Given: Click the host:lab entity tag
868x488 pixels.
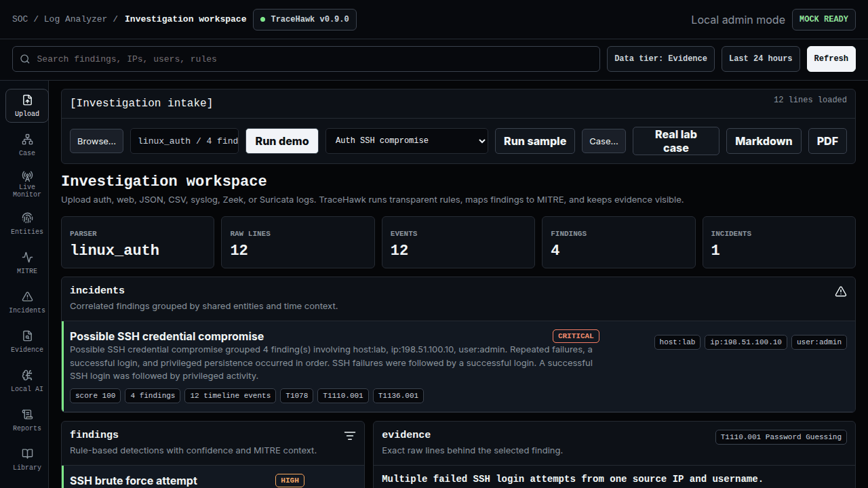Looking at the screenshot, I should 677,342.
